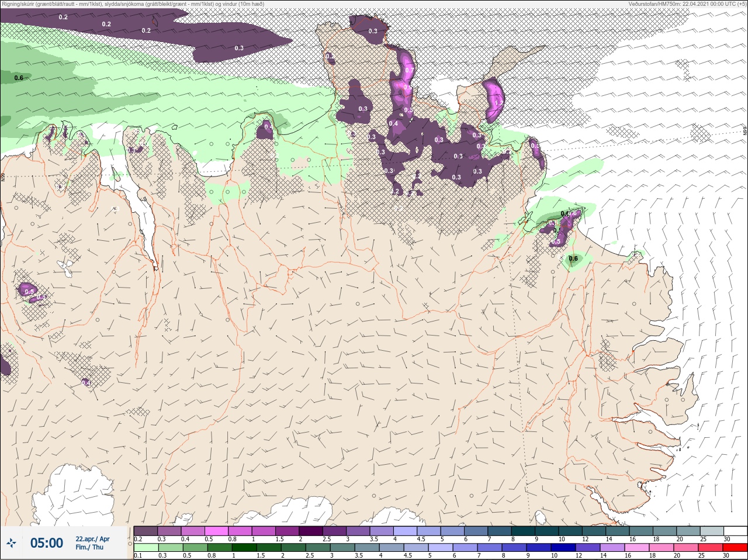The width and height of the screenshot is (748, 560).
Task: Select the dusty purple 0.2 snow legend swatch
Action: click(146, 531)
